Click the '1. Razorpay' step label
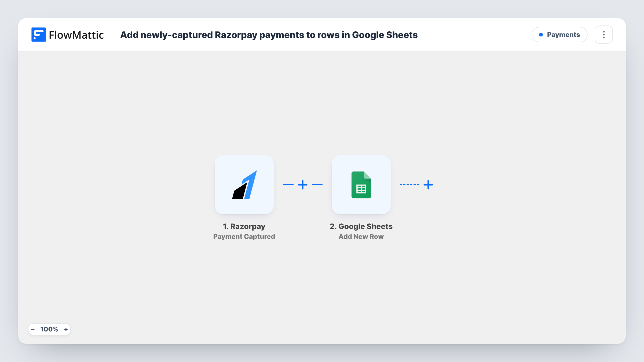Viewport: 644px width, 362px height. 244,226
